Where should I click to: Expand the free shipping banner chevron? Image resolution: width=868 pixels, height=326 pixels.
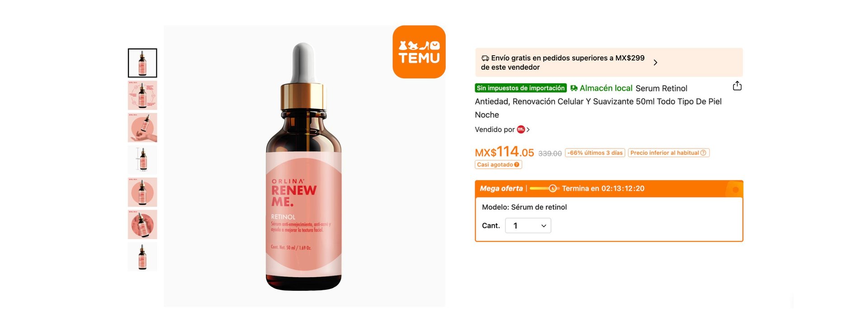tap(655, 62)
